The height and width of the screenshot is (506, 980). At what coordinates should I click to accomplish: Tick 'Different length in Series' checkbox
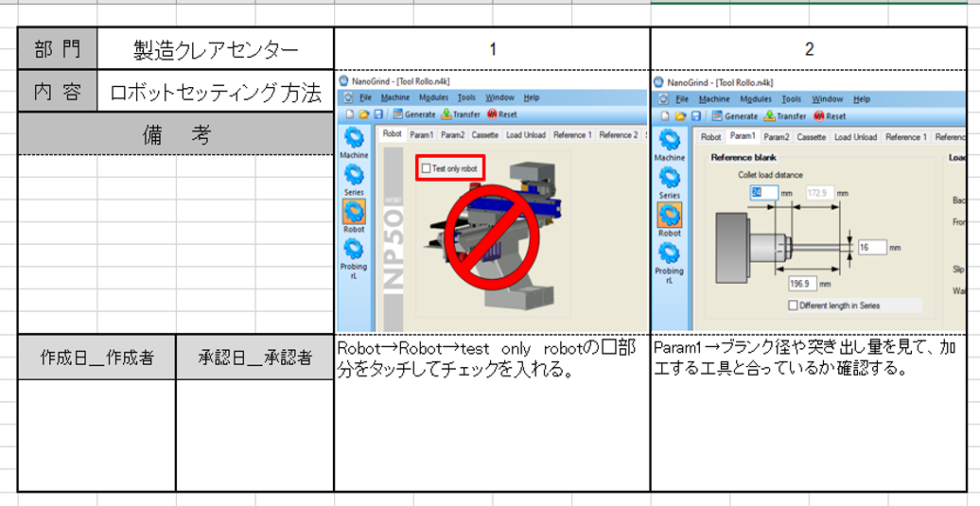click(x=793, y=305)
